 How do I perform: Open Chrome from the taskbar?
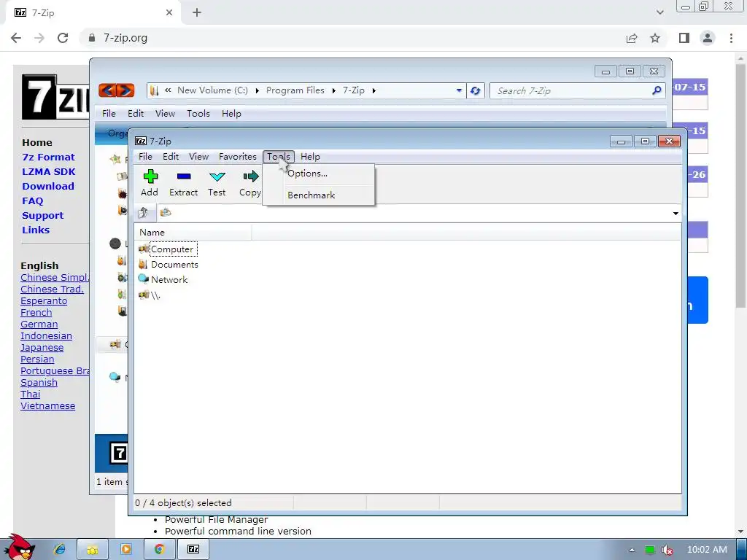click(159, 549)
